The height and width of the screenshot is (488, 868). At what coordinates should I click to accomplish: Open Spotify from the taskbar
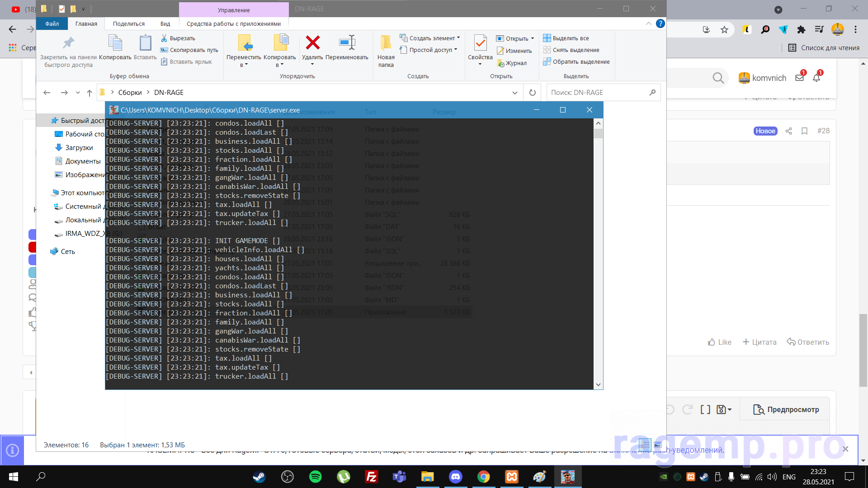click(315, 477)
